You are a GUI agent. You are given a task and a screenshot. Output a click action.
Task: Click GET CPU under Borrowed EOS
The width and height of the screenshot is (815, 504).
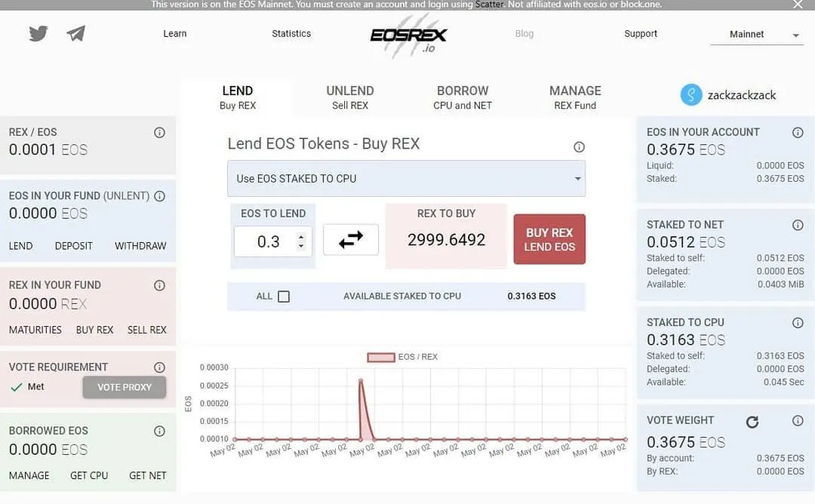89,475
